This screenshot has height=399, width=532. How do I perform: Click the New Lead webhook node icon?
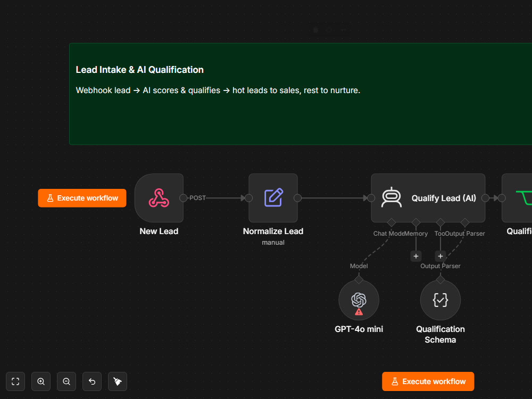click(159, 198)
